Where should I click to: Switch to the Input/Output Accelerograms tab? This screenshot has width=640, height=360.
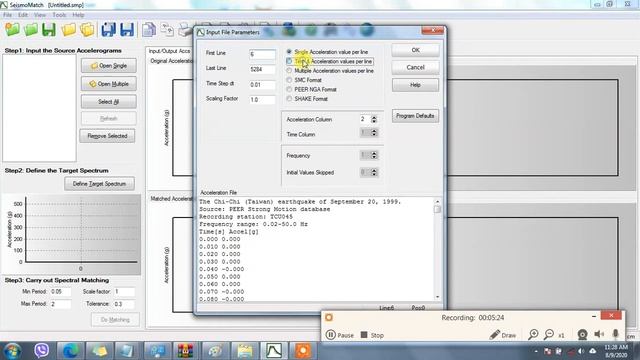[169, 51]
